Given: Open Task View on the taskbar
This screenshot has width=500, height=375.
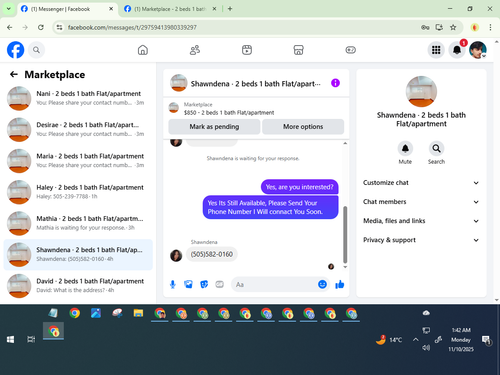Looking at the screenshot, I should [31, 340].
